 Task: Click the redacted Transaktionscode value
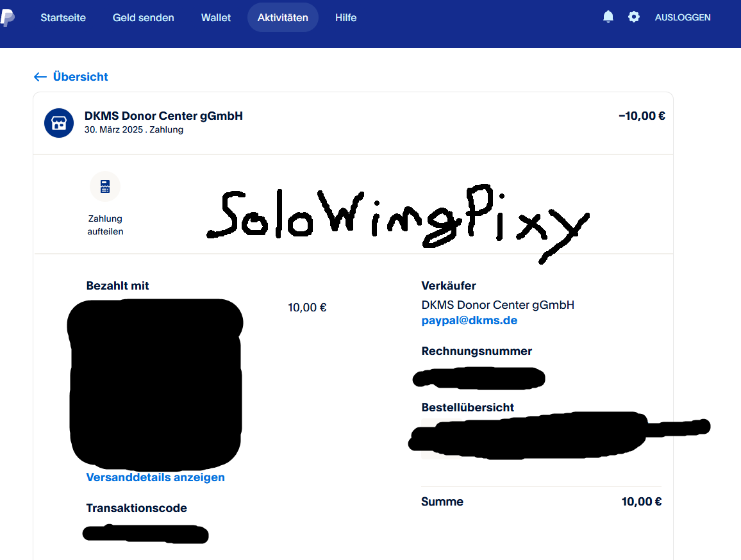tap(146, 534)
